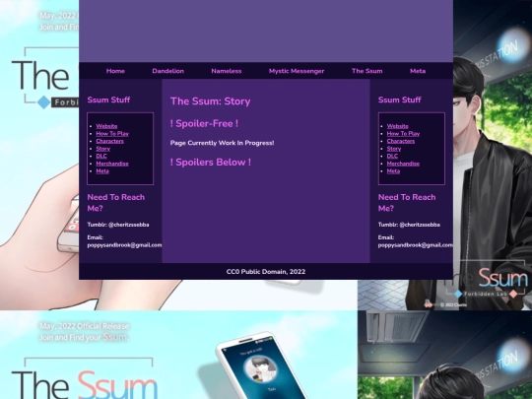532x399 pixels.
Task: Open How To Play in left sidebar
Action: click(112, 134)
